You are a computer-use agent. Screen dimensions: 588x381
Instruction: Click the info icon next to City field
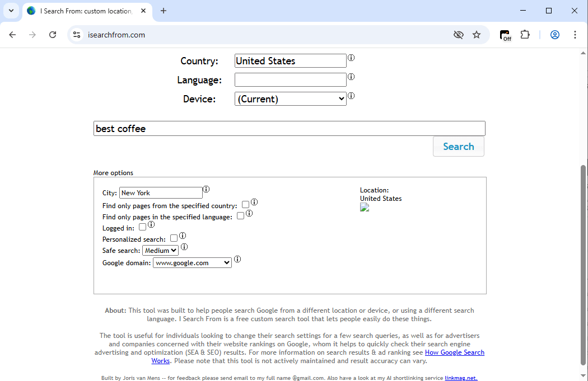click(x=206, y=189)
